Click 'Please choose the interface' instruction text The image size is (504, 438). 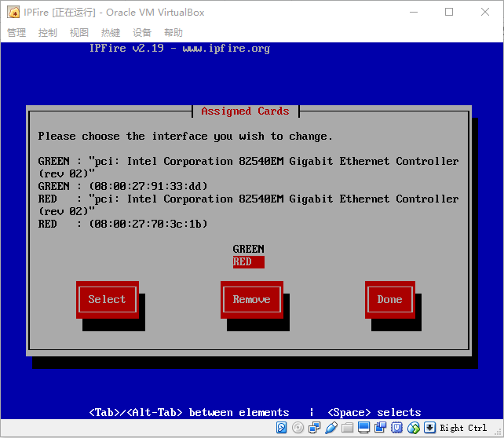[185, 137]
